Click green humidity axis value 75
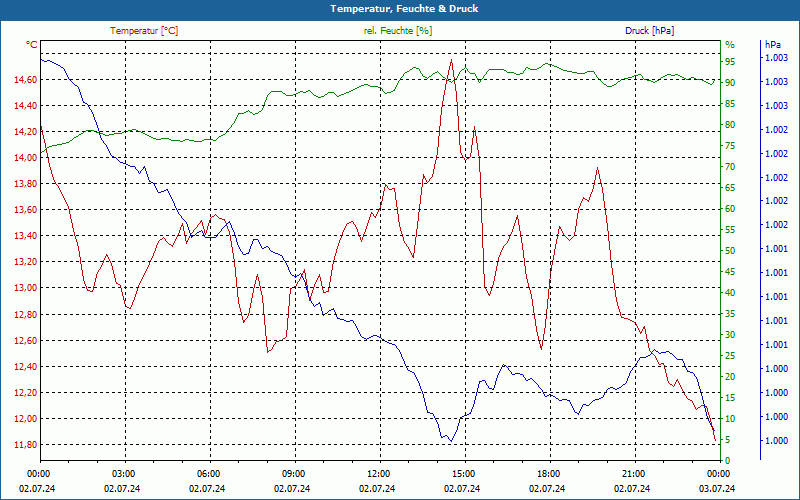The width and height of the screenshot is (800, 500). click(730, 145)
